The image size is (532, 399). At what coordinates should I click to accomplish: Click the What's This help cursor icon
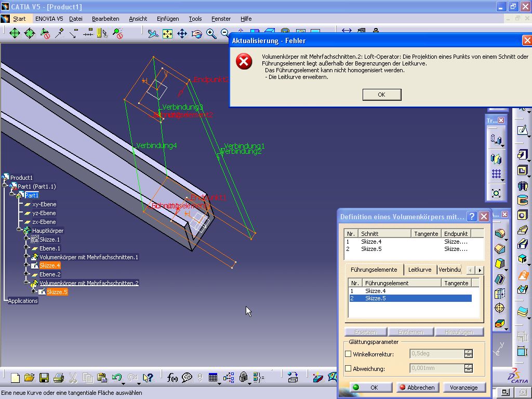(148, 378)
